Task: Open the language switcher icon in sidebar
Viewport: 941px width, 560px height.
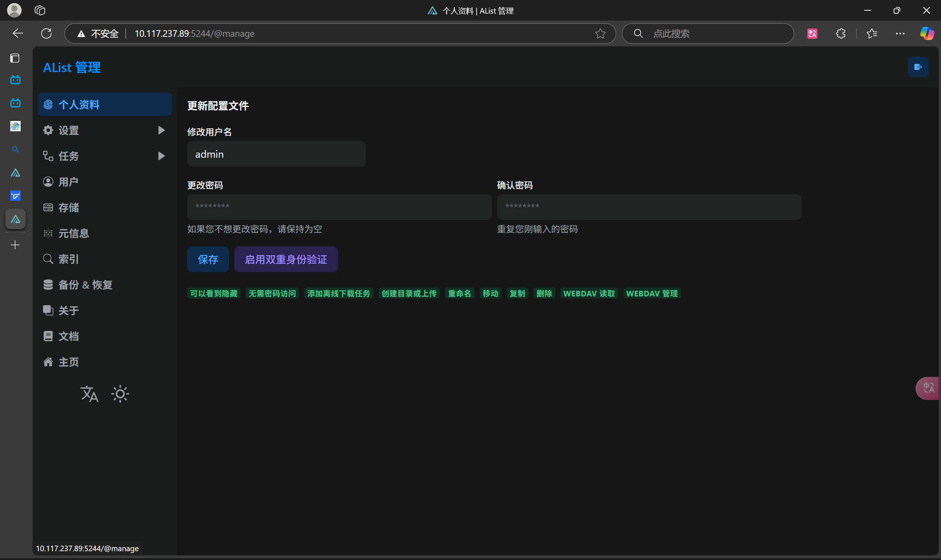Action: tap(89, 394)
